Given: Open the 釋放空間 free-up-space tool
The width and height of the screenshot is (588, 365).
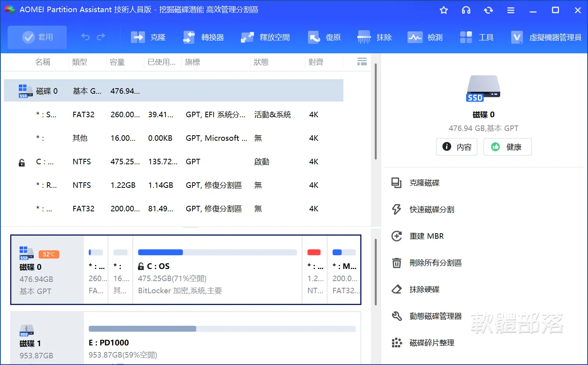Looking at the screenshot, I should [265, 37].
